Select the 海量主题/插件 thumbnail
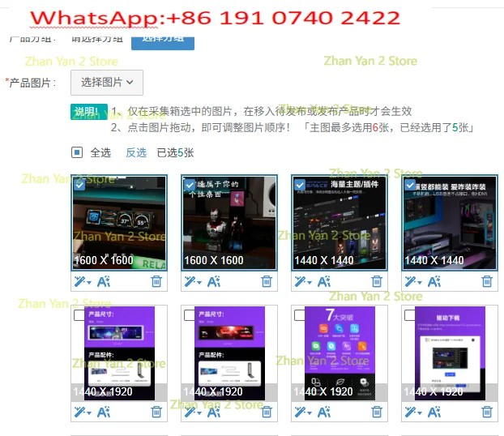Image resolution: width=504 pixels, height=436 pixels. click(x=340, y=223)
